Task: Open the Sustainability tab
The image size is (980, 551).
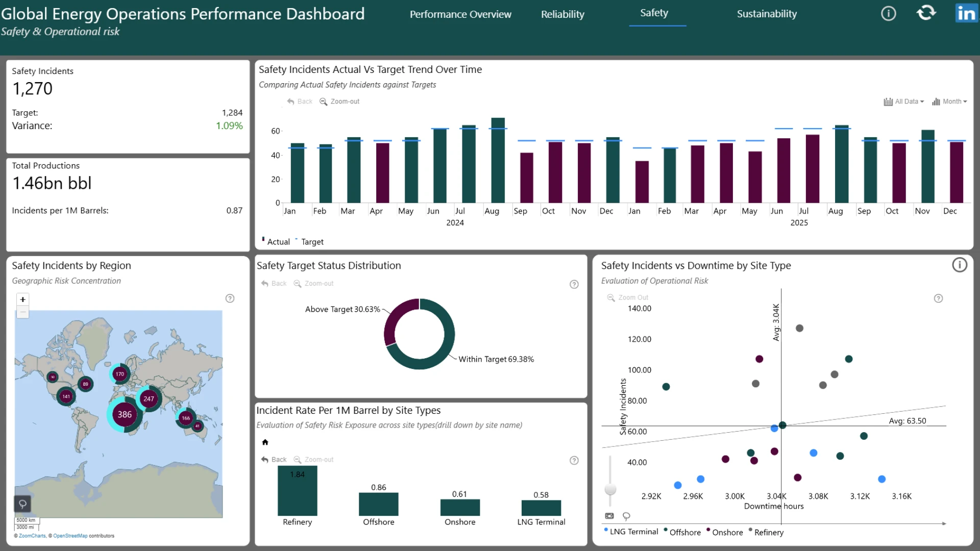Action: coord(767,14)
